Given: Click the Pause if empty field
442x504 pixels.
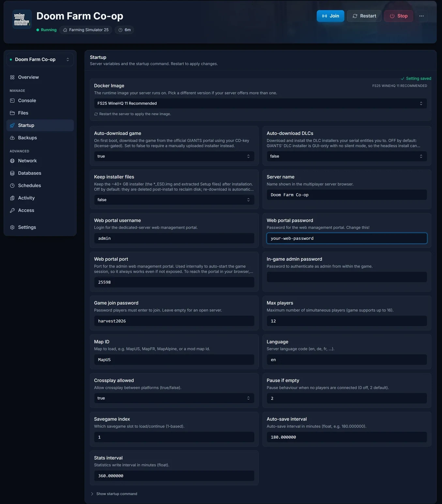Looking at the screenshot, I should [347, 398].
